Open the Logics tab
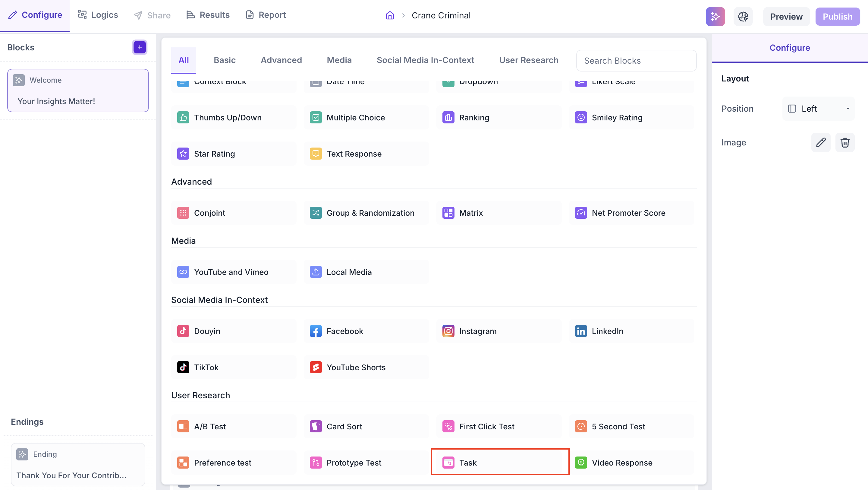The image size is (868, 490). pyautogui.click(x=98, y=15)
